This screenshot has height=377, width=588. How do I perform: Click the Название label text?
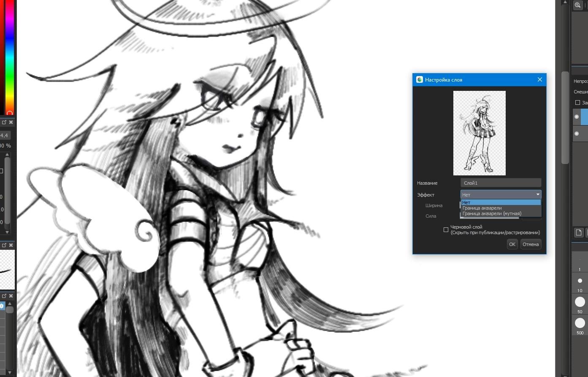[x=427, y=183]
